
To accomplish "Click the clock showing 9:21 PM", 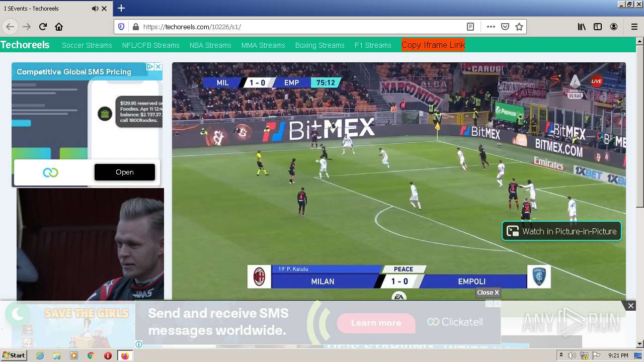I will (618, 355).
